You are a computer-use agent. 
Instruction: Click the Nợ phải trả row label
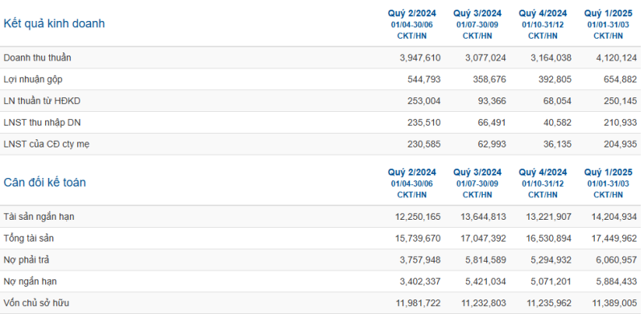coord(27,260)
